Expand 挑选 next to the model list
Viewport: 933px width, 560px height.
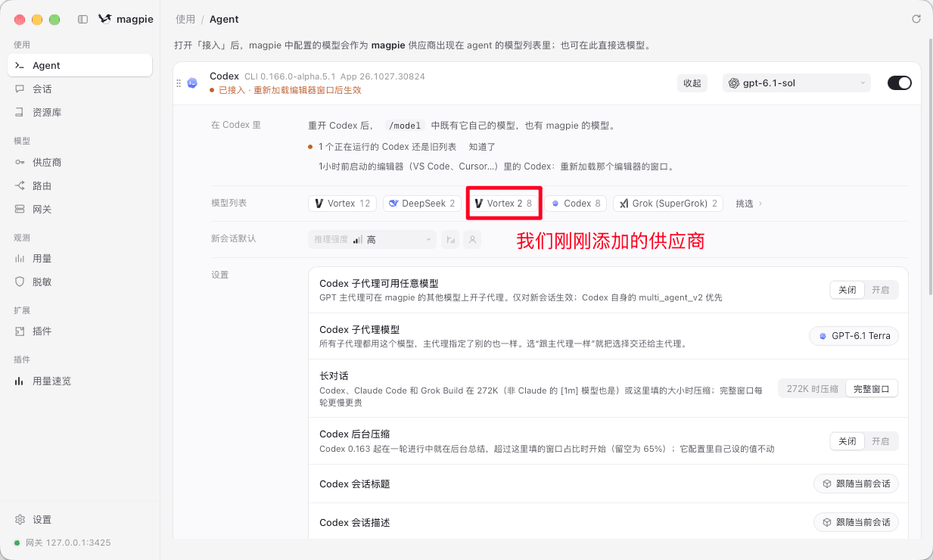tap(749, 204)
